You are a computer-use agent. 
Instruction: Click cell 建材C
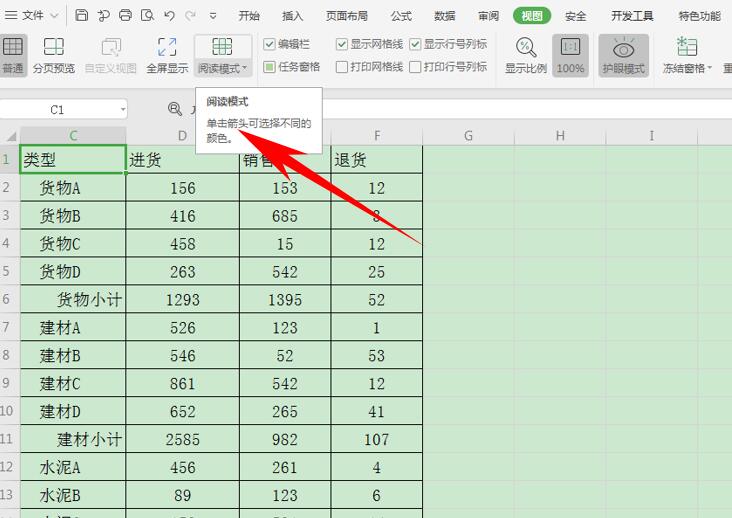click(x=73, y=383)
